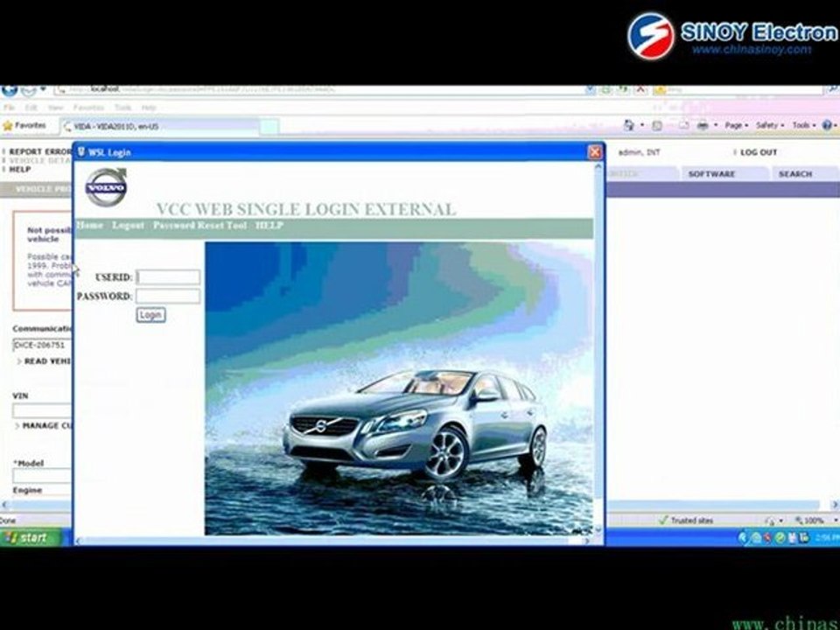840x630 pixels.
Task: Click the zoom magnifier 100% status indicator
Action: [809, 520]
